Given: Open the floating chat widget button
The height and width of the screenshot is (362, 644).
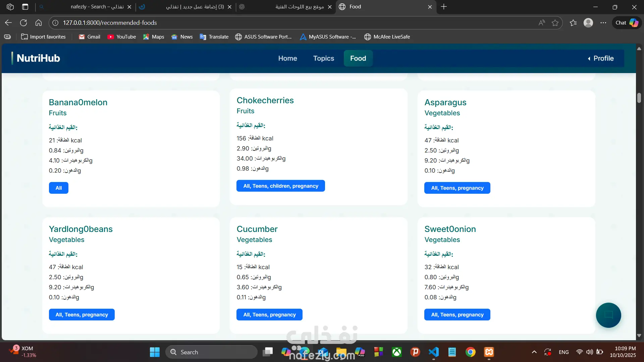Looking at the screenshot, I should (608, 315).
